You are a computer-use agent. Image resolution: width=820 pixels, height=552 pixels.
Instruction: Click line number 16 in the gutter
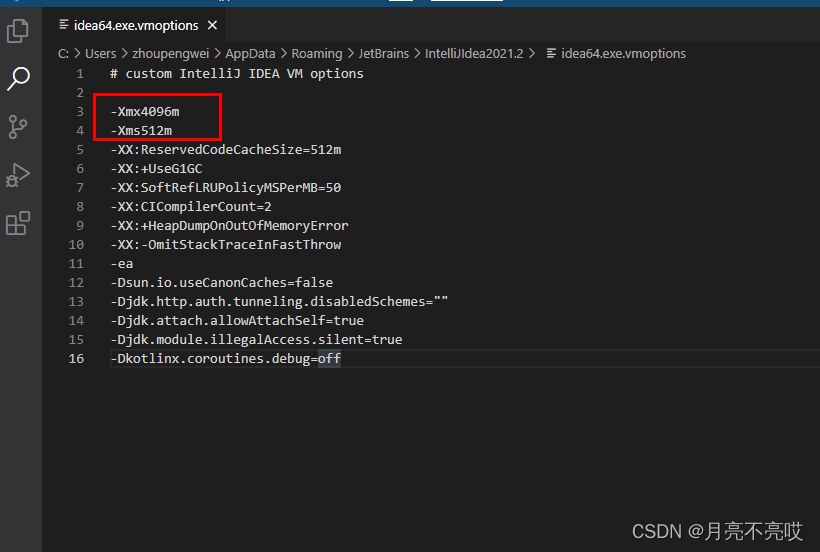pyautogui.click(x=76, y=359)
